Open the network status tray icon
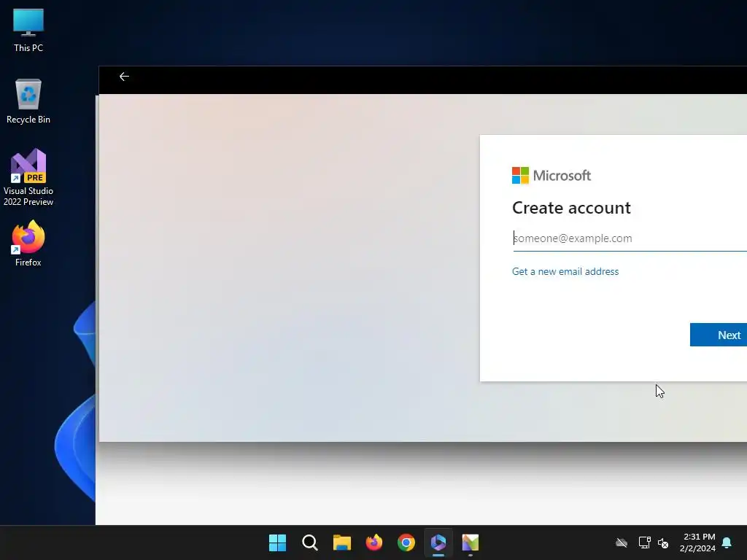The width and height of the screenshot is (747, 560). click(x=644, y=542)
